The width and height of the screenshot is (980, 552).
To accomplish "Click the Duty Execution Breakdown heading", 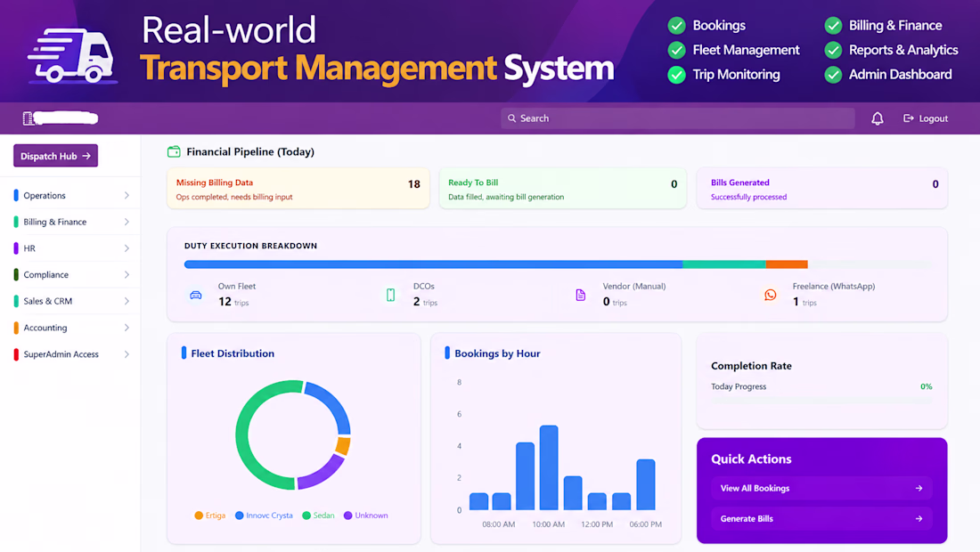I will click(x=250, y=246).
